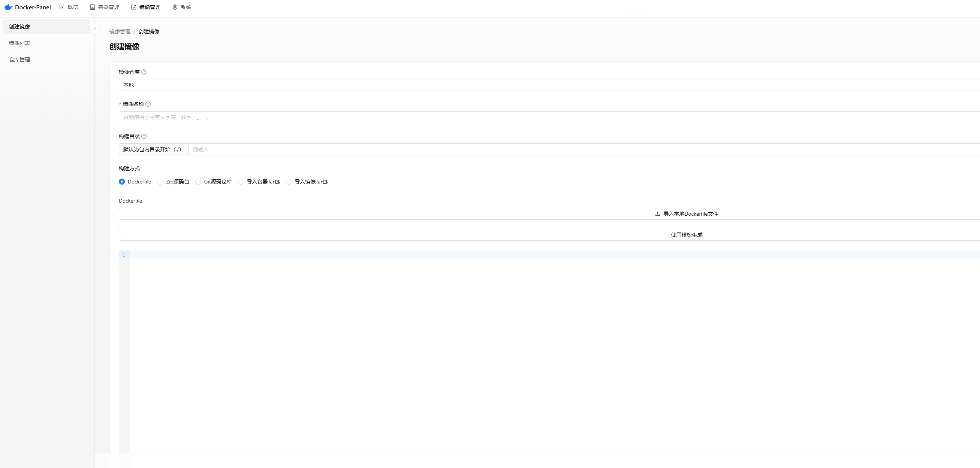Viewport: 980px width, 468px height.
Task: Open the 镜像仓库 dropdown showing 本地
Action: pyautogui.click(x=549, y=85)
